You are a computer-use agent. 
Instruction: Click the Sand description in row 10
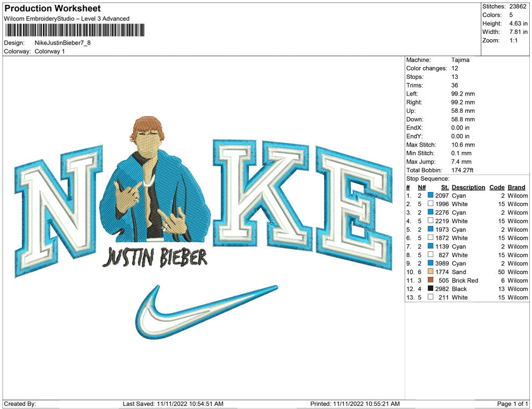[459, 272]
